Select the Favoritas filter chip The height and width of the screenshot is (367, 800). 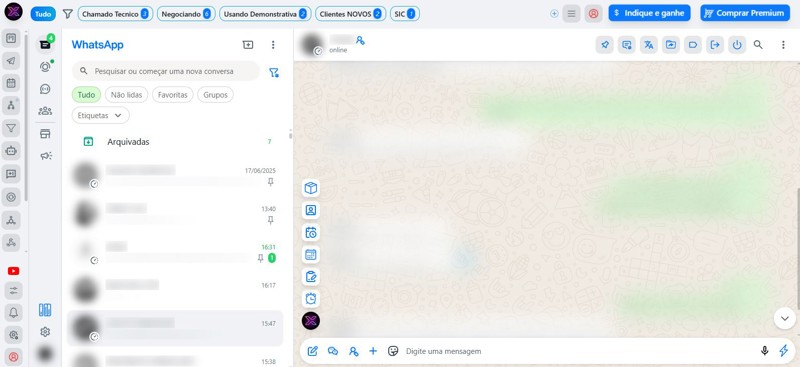(x=173, y=95)
